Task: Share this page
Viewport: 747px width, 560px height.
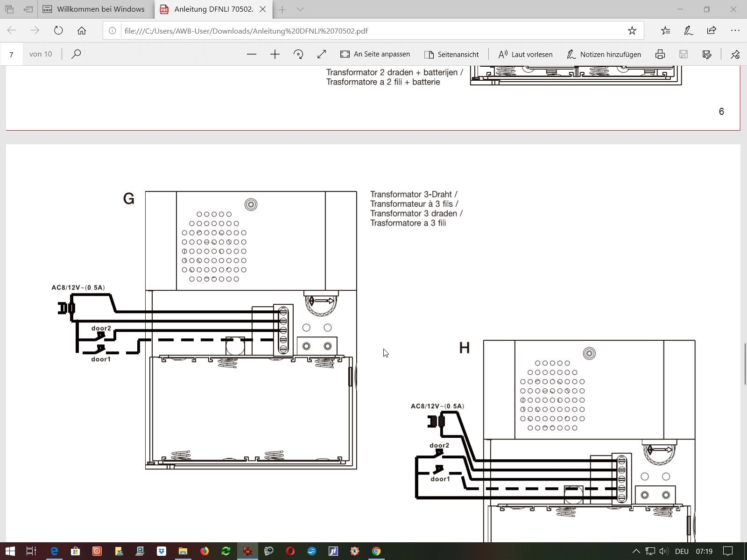Action: (x=712, y=31)
